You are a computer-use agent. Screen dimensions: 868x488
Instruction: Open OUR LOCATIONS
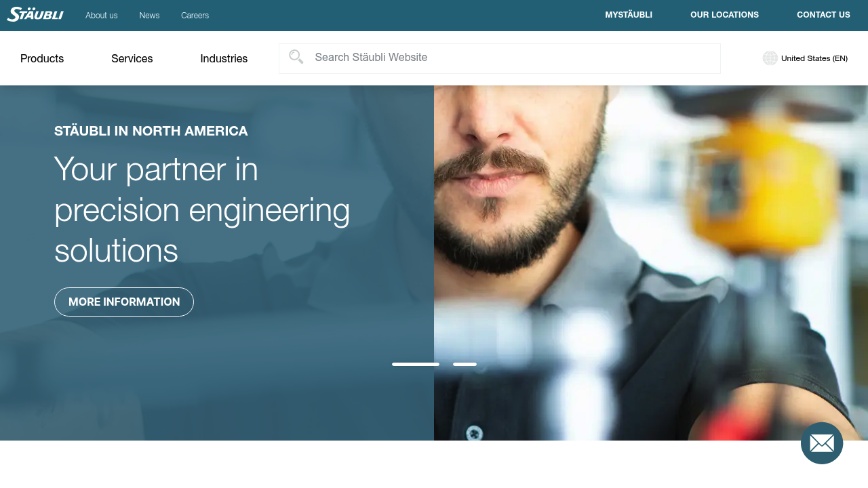coord(724,14)
